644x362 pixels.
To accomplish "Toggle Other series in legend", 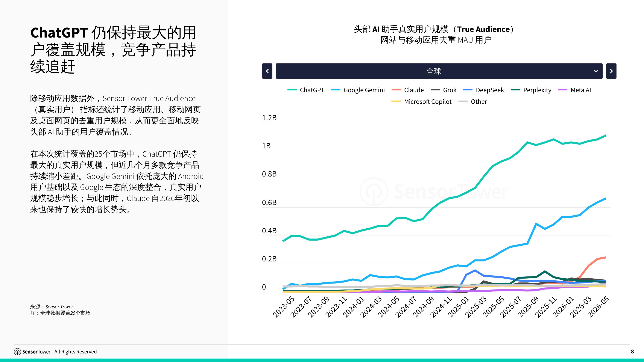I will pos(473,102).
